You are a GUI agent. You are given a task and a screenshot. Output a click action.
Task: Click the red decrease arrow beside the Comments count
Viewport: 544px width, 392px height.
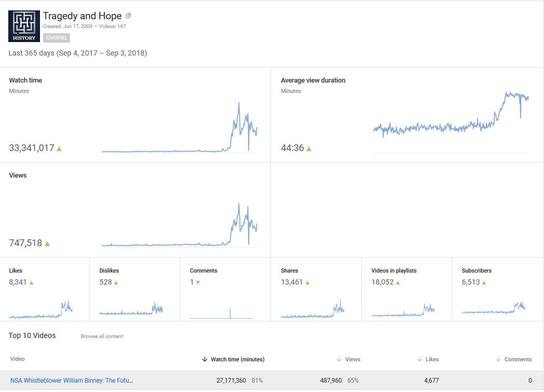point(198,282)
